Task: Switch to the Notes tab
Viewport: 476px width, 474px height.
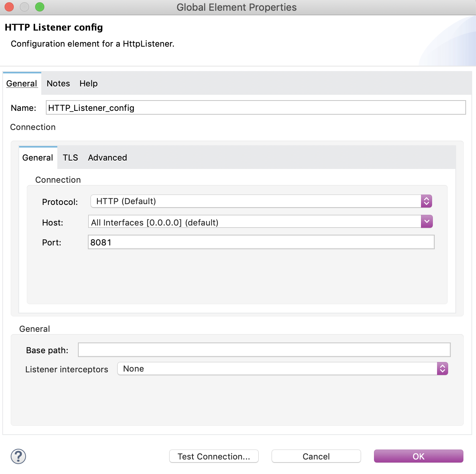Action: pyautogui.click(x=58, y=83)
